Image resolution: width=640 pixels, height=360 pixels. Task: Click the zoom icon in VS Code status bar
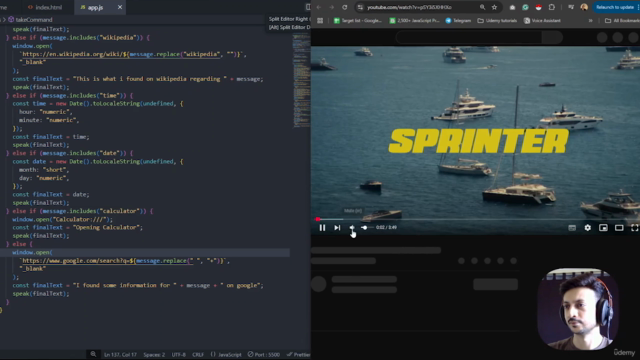(93, 354)
